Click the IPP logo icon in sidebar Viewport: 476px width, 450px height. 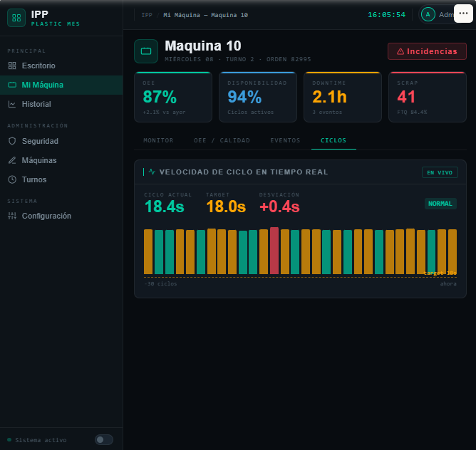pos(16,18)
